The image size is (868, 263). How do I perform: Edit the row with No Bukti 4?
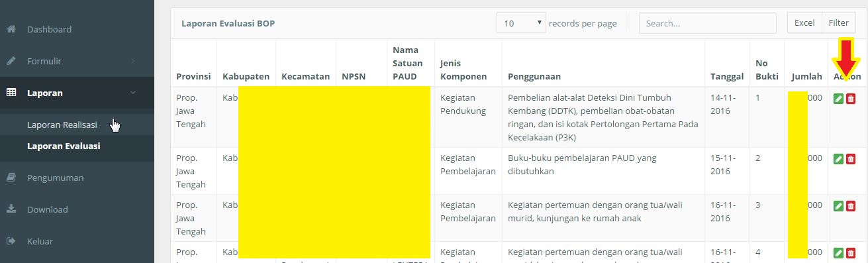838,253
